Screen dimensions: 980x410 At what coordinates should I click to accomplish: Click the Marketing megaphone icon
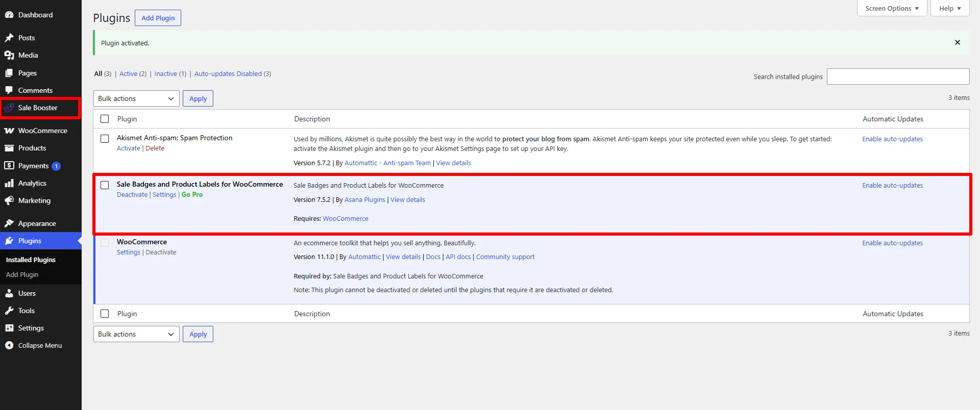(x=9, y=200)
